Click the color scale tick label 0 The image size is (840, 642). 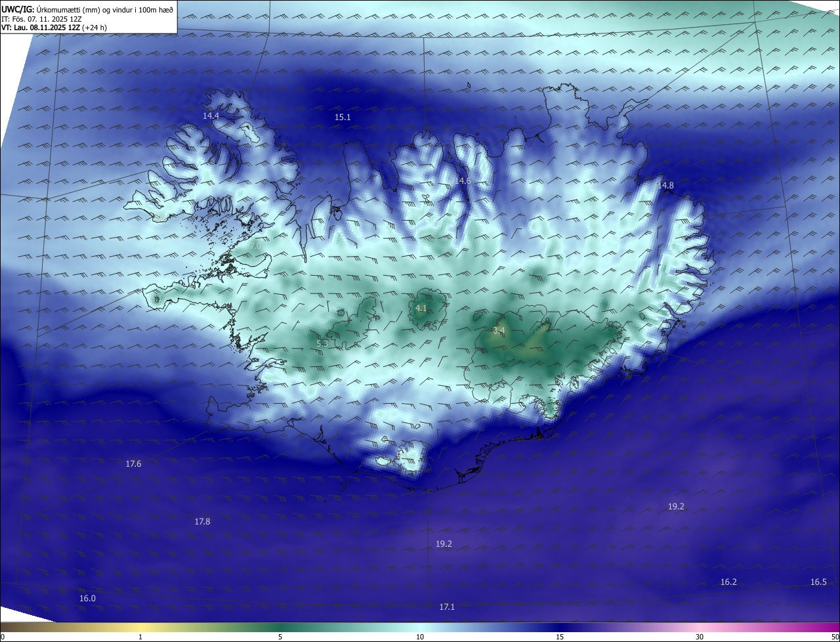click(x=3, y=637)
